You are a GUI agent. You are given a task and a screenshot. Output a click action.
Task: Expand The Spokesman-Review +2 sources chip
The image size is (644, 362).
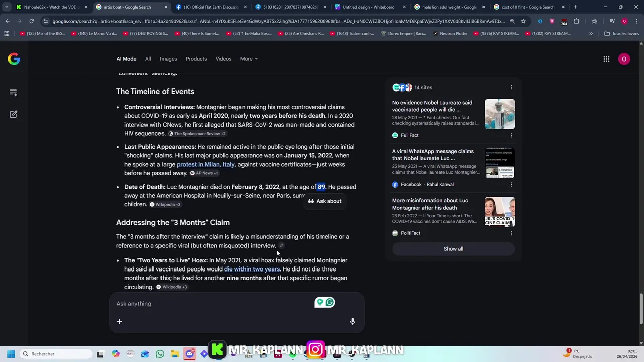pyautogui.click(x=197, y=134)
